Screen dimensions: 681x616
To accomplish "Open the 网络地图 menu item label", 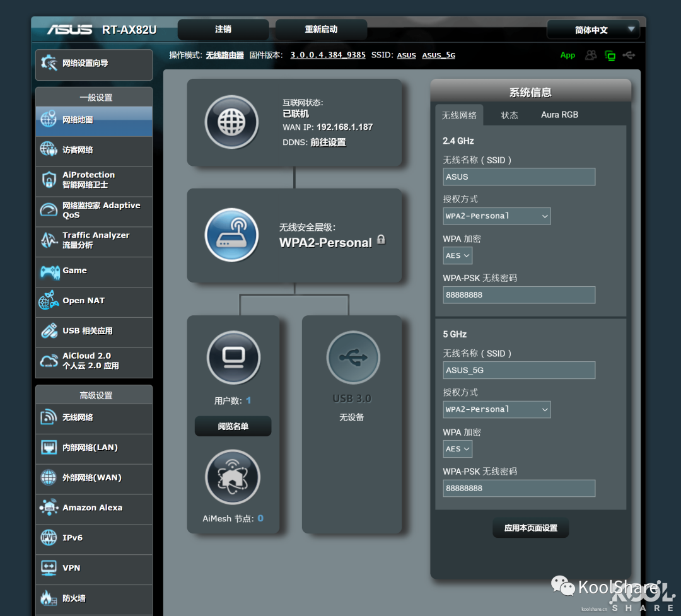I will tap(78, 120).
